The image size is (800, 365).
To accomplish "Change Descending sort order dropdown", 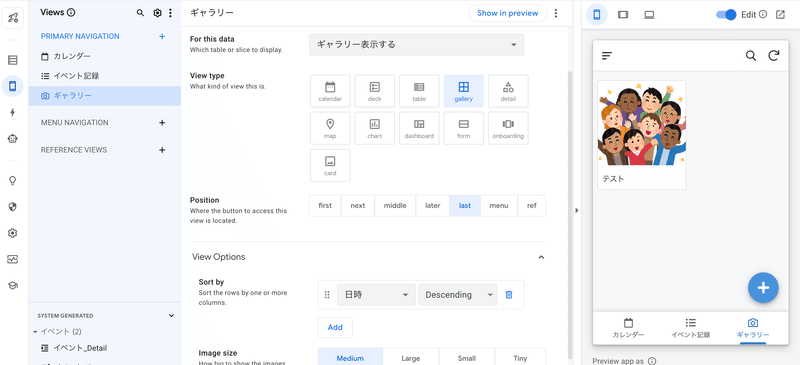I will pyautogui.click(x=458, y=295).
